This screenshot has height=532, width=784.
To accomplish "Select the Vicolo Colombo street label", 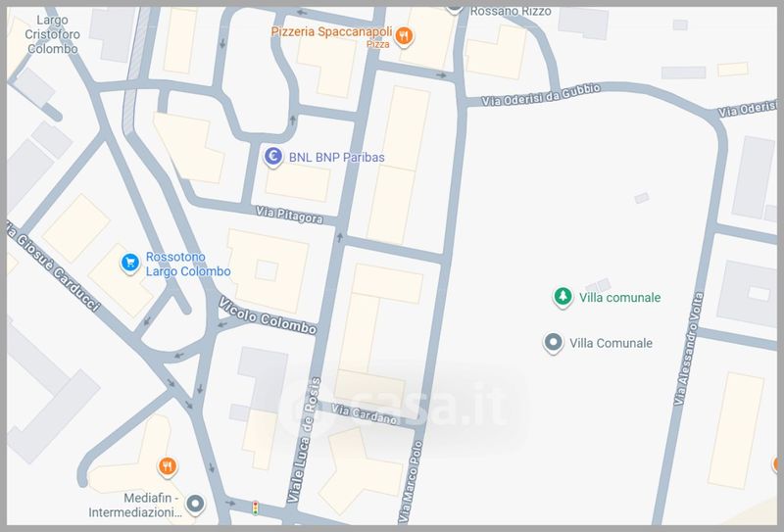I will click(x=268, y=315).
